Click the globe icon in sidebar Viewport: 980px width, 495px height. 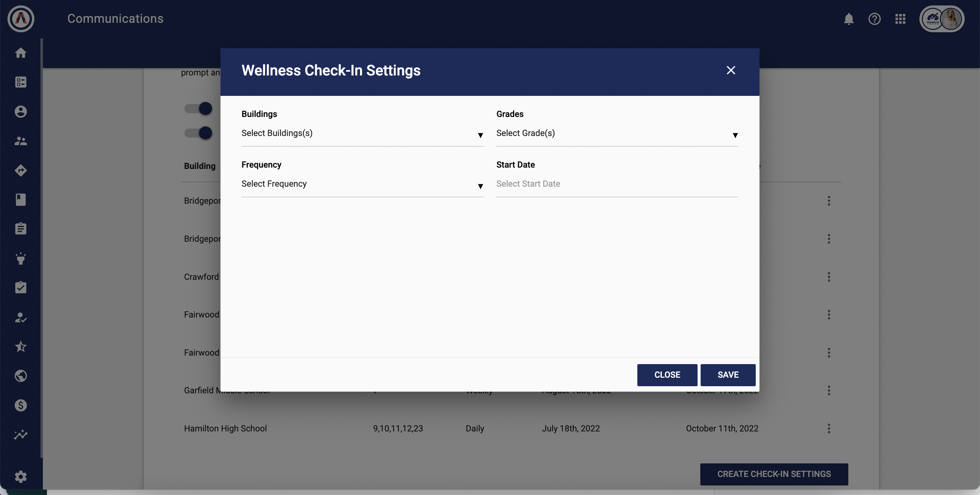pos(20,376)
